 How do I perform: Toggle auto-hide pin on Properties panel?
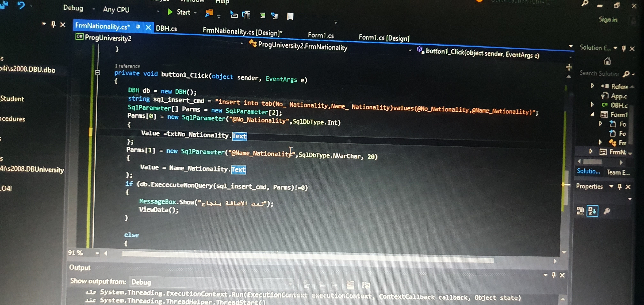[x=620, y=186]
